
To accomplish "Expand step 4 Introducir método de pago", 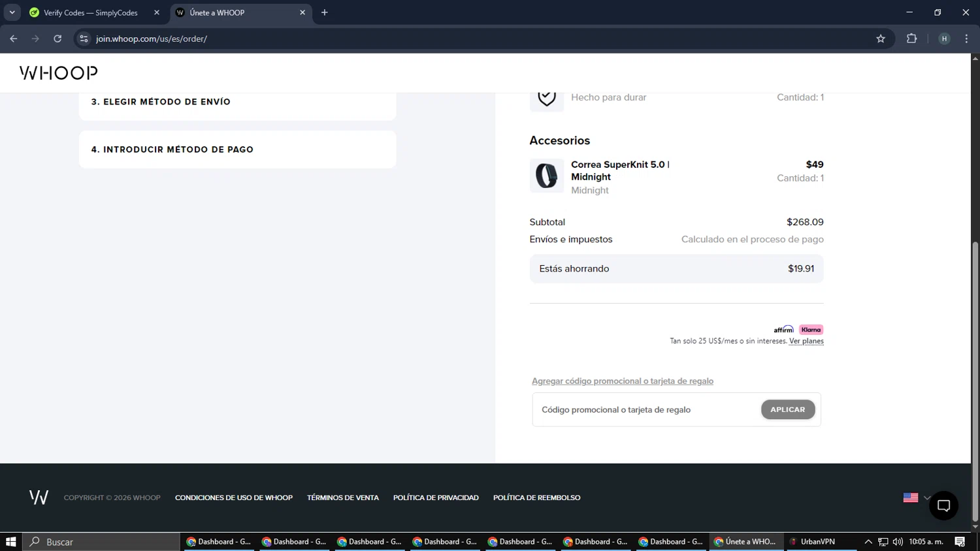I will (x=237, y=150).
